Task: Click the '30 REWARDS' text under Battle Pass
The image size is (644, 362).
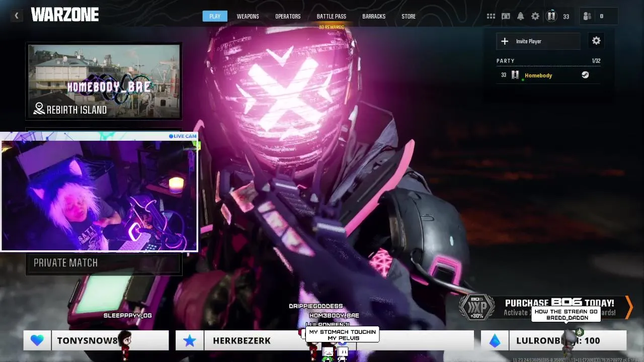Action: pos(331,27)
